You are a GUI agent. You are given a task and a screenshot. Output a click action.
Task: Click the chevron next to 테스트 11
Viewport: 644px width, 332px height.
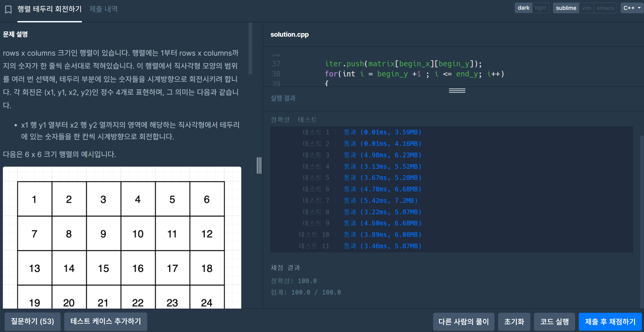coord(336,246)
